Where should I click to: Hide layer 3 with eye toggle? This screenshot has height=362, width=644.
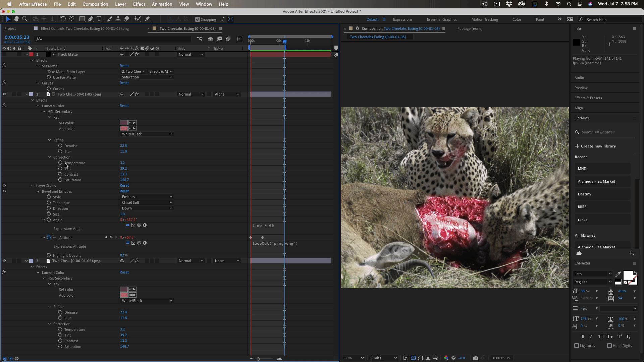4,261
